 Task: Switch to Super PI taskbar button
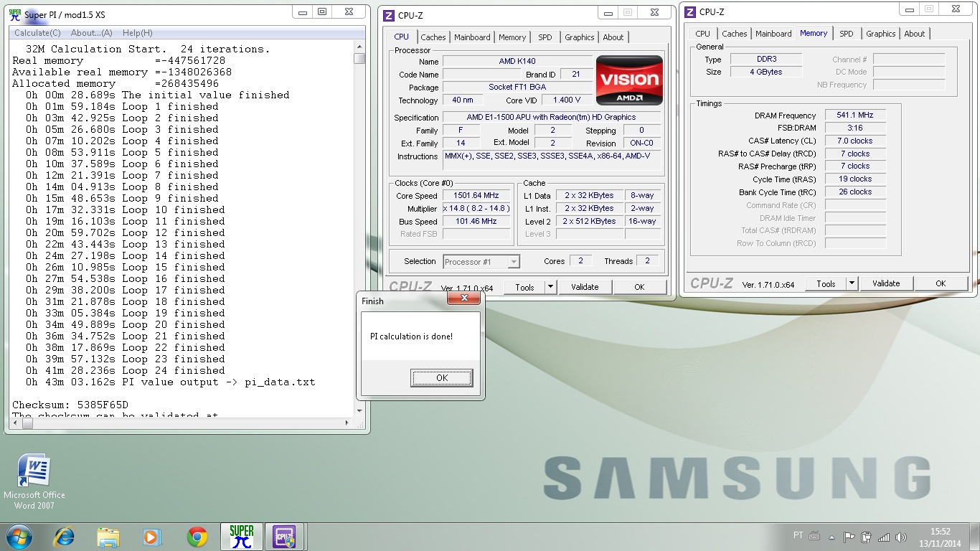[x=242, y=537]
